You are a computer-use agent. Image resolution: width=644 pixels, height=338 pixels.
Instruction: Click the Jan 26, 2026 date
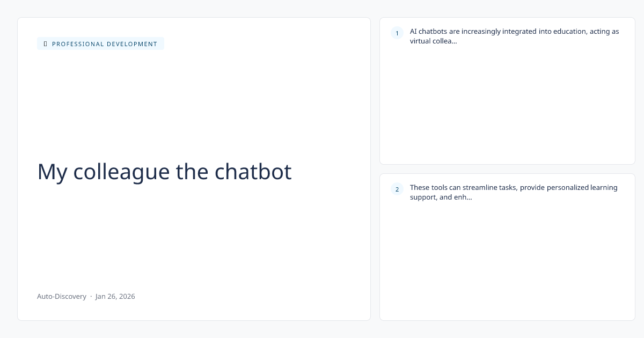pyautogui.click(x=115, y=296)
